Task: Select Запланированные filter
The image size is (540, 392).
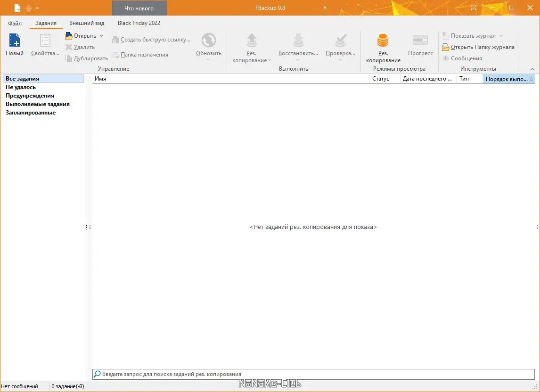Action: [x=31, y=112]
